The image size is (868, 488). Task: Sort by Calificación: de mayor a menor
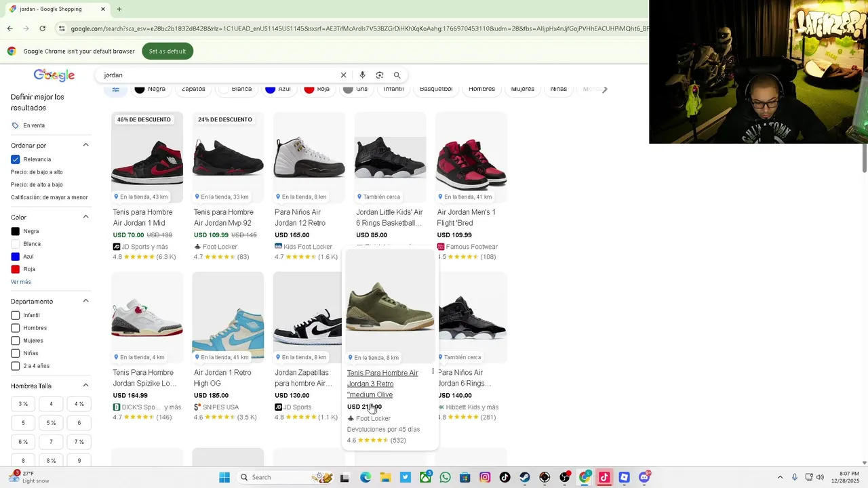50,197
